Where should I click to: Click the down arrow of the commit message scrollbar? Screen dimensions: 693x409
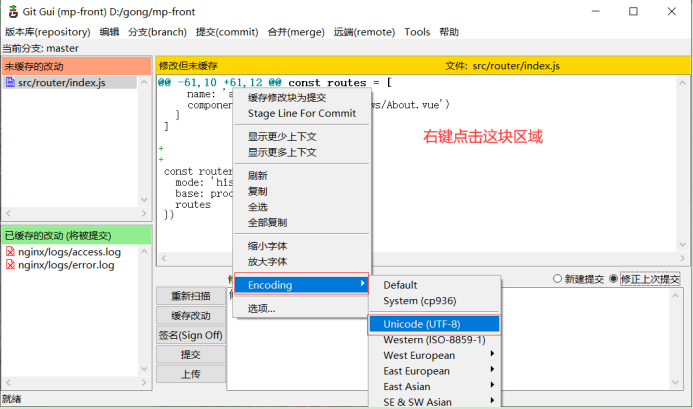pos(675,382)
